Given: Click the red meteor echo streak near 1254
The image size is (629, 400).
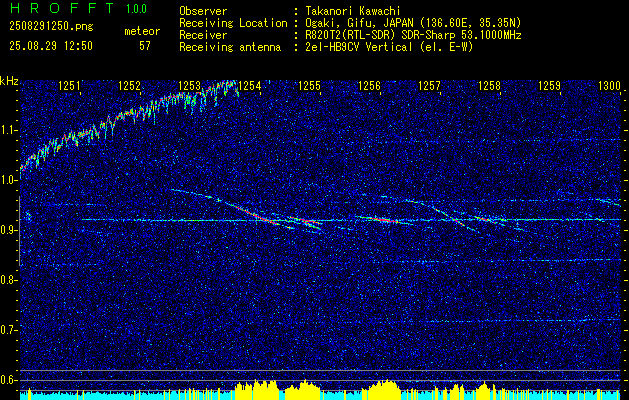Looking at the screenshot, I should coord(257,213).
